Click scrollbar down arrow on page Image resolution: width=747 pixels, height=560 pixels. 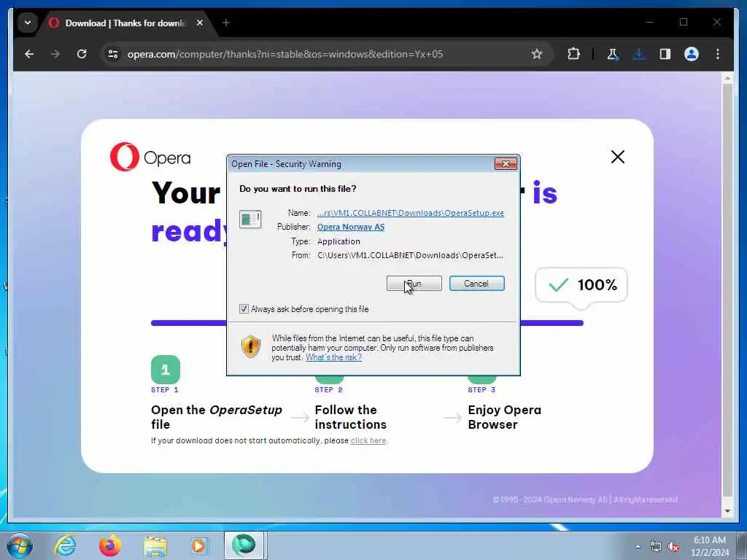727,511
